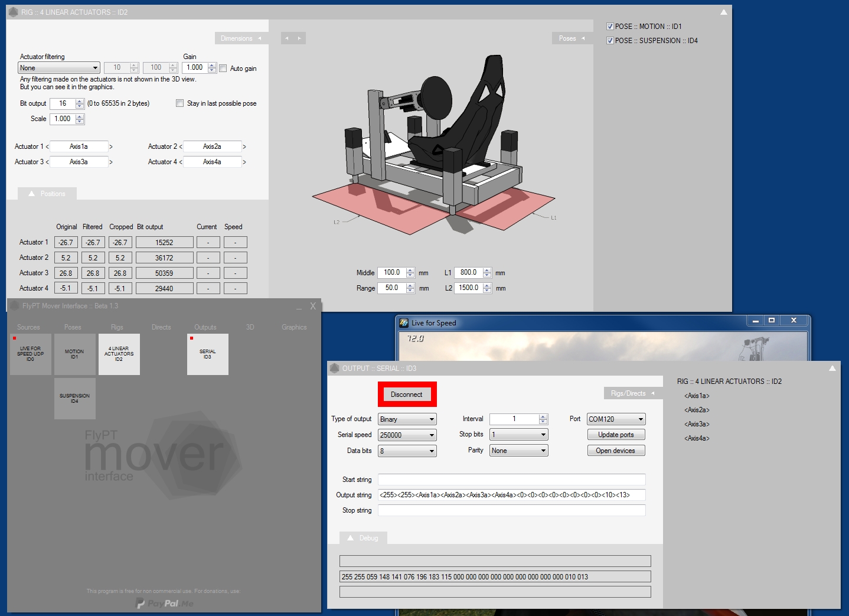
Task: Open the Type of output dropdown
Action: pos(407,419)
